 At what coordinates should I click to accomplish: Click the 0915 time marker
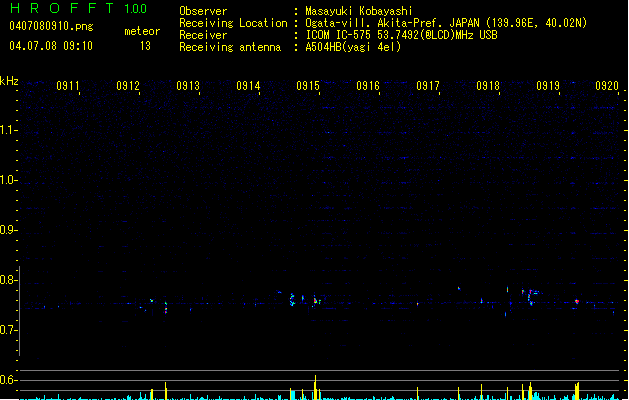pos(308,86)
